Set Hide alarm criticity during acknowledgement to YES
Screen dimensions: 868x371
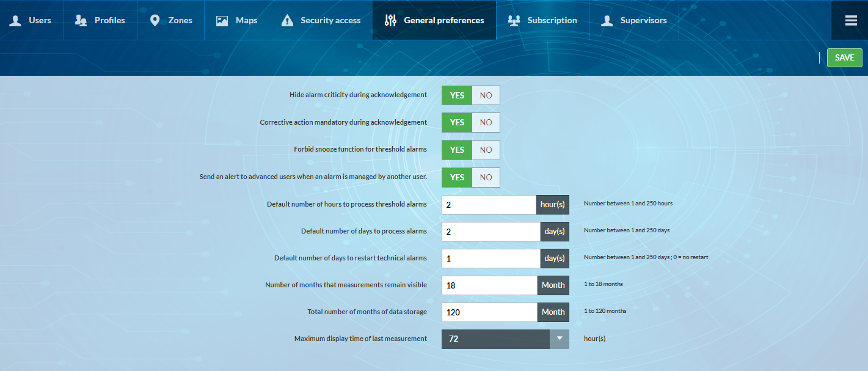coord(457,95)
